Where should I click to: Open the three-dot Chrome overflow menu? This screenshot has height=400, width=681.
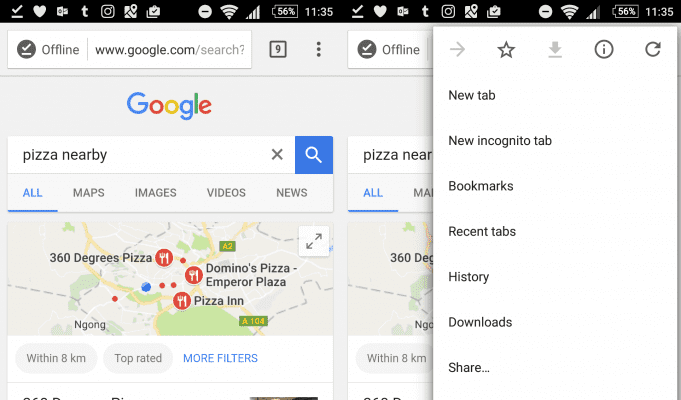tap(319, 50)
